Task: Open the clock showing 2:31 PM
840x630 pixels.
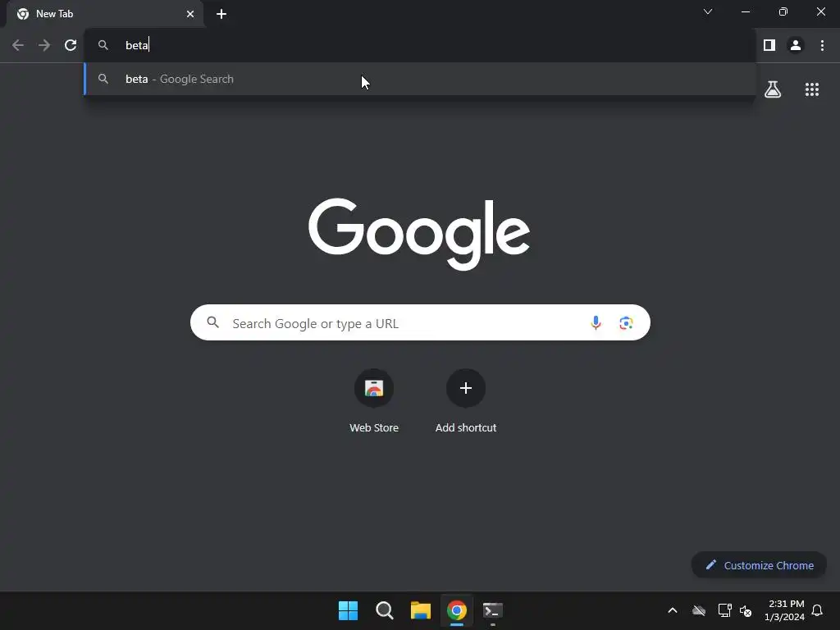Action: [x=784, y=610]
